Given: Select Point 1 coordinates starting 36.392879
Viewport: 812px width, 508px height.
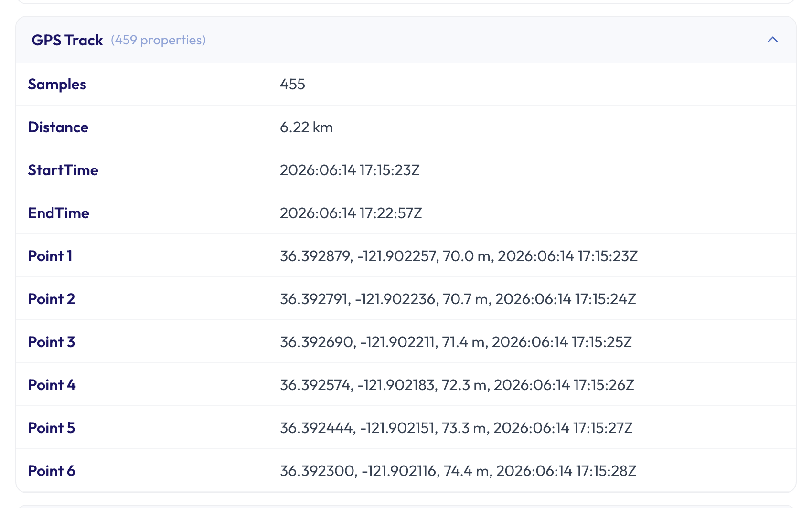Looking at the screenshot, I should coord(459,256).
